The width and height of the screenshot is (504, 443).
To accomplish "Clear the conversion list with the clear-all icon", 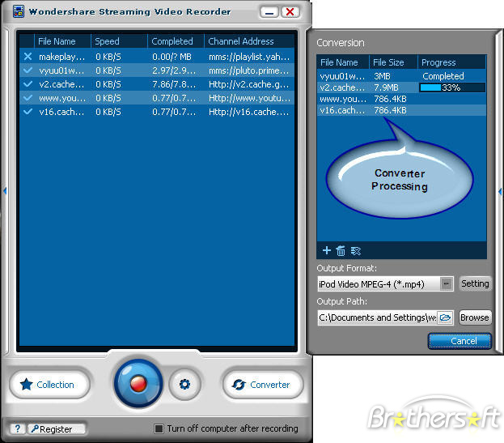I will [x=355, y=250].
